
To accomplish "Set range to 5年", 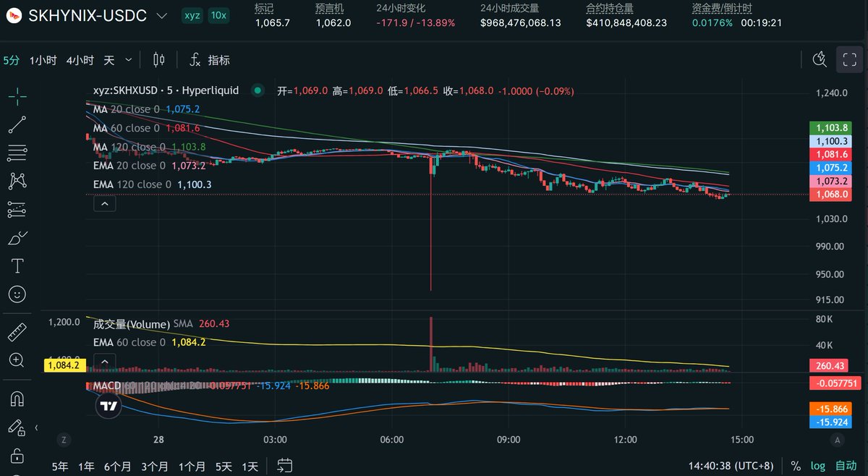I will point(61,466).
